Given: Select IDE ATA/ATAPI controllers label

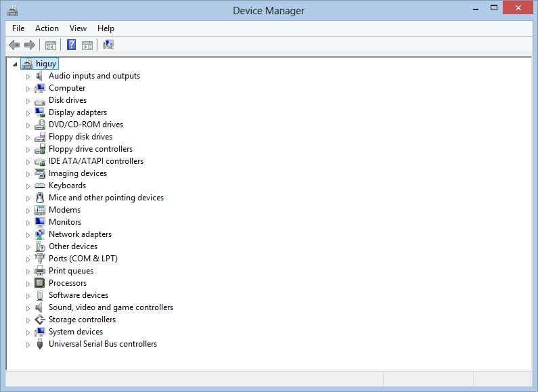Looking at the screenshot, I should point(96,161).
